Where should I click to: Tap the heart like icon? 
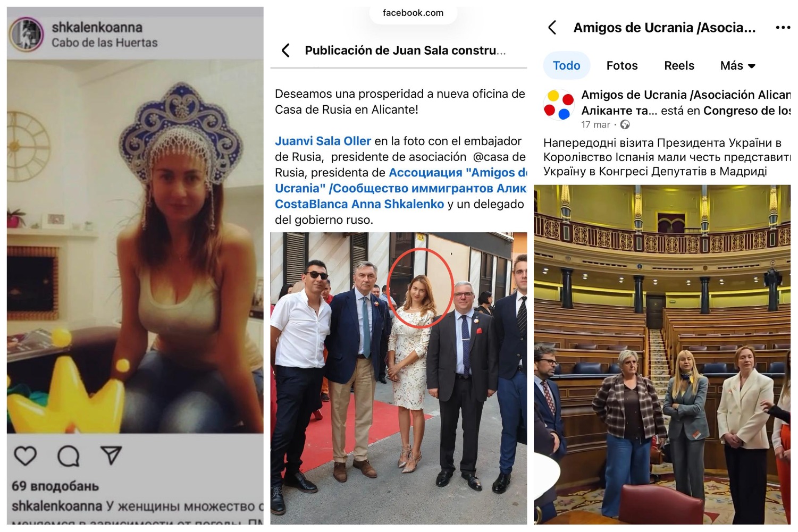pos(25,455)
